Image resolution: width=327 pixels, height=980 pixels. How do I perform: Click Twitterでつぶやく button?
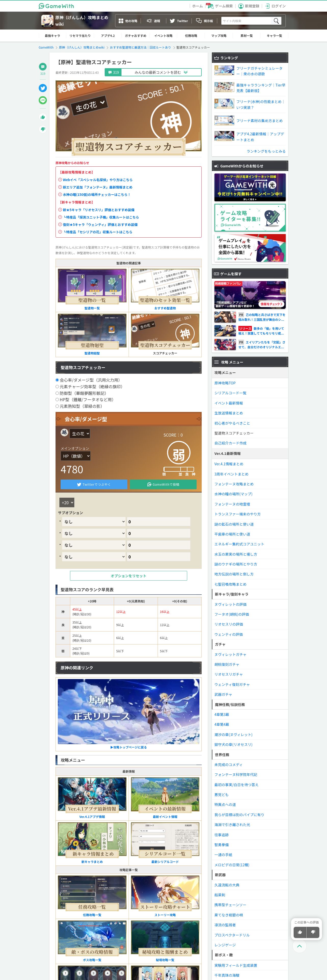[x=94, y=484]
